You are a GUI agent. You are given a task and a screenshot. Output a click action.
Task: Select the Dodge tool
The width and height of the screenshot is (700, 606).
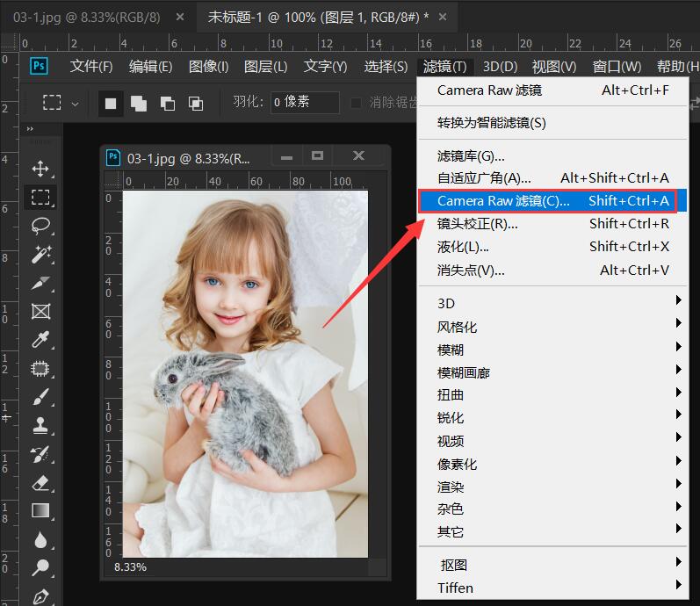40,567
